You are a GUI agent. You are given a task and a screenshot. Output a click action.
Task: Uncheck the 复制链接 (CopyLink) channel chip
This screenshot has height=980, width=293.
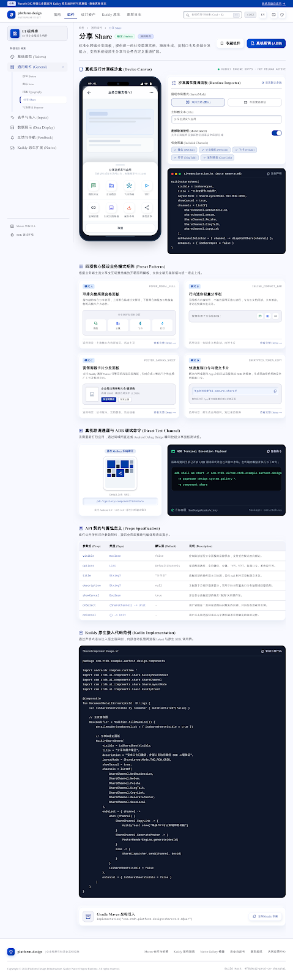point(218,157)
